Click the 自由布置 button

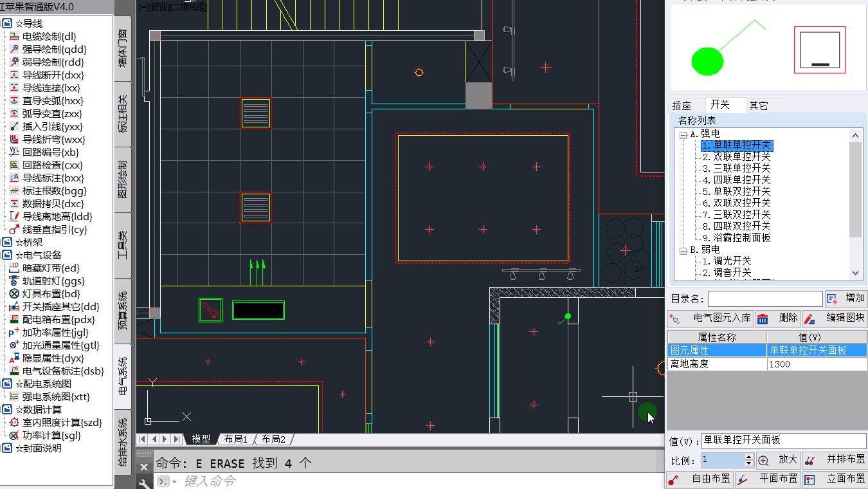tap(700, 479)
